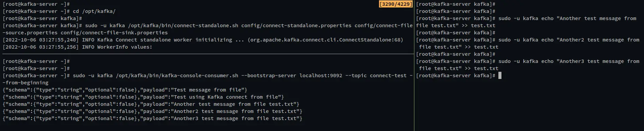
Task: Click the echo "Another2 test message" command in the right pane
Action: click(528, 43)
